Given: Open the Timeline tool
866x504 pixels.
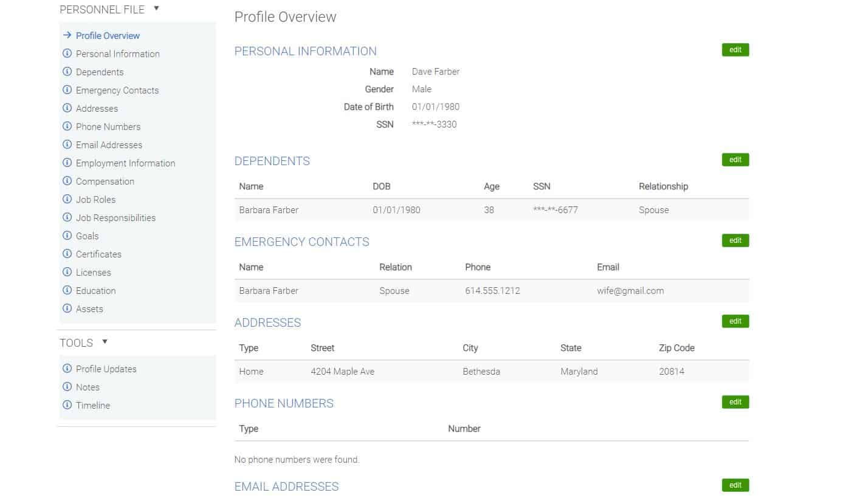Looking at the screenshot, I should click(93, 406).
